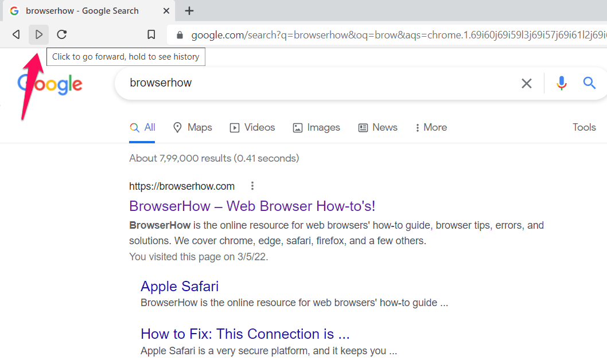Viewport: 607px width, 364px height.
Task: Open a new browser tab
Action: [189, 10]
